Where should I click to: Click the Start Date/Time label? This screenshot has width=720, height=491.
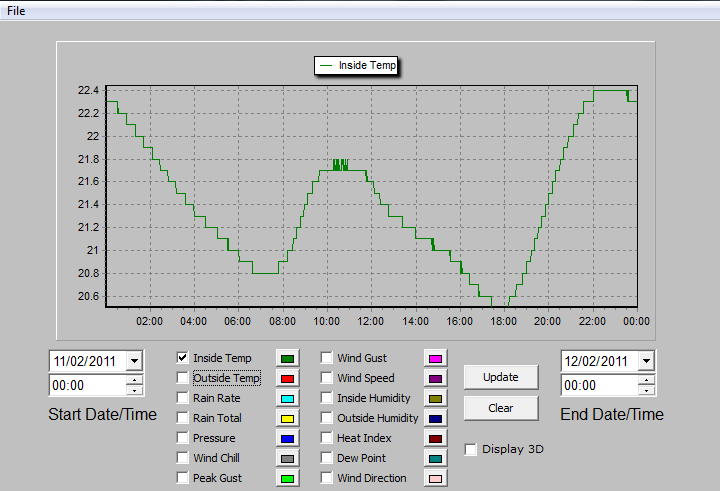(102, 414)
